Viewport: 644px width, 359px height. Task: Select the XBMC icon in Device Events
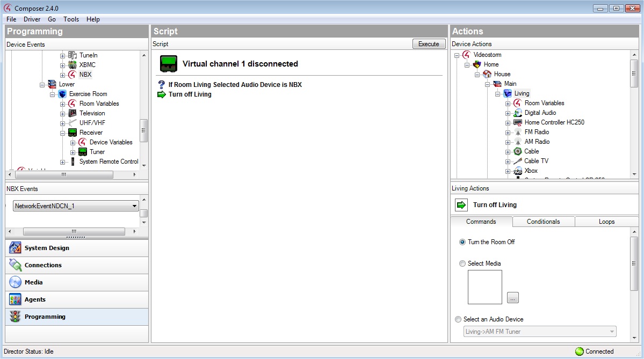click(73, 65)
